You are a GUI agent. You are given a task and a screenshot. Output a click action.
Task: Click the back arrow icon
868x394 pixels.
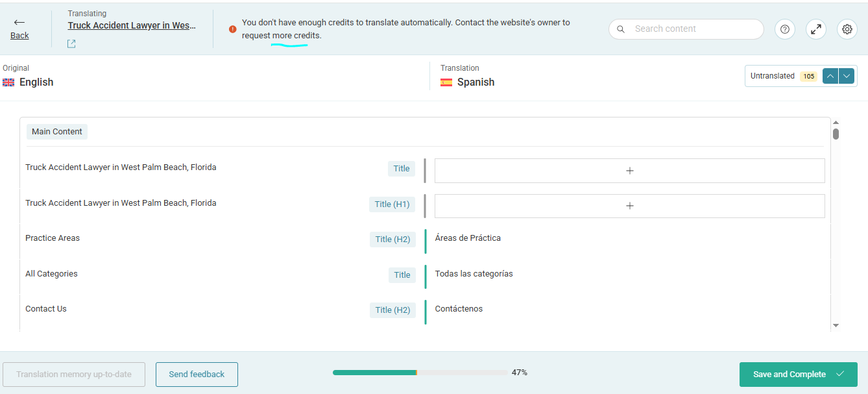coord(19,23)
